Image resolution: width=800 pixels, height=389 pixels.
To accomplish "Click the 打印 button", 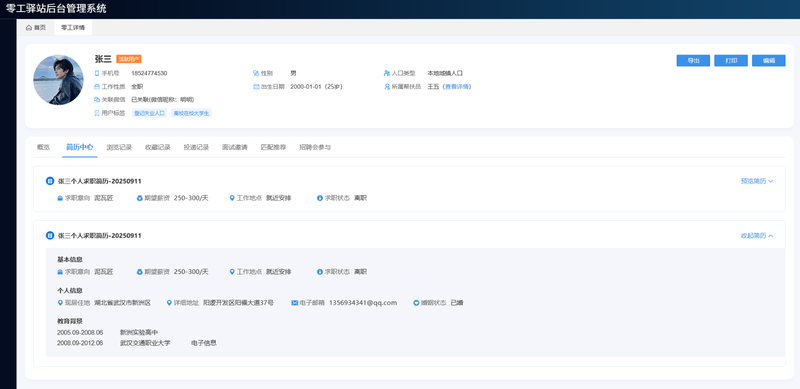I will click(x=731, y=60).
